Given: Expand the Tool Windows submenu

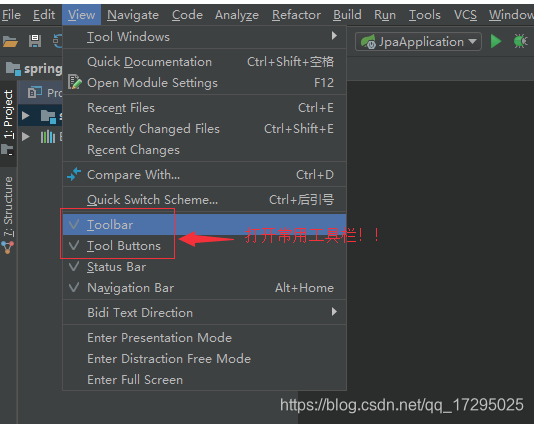Looking at the screenshot, I should pos(204,36).
